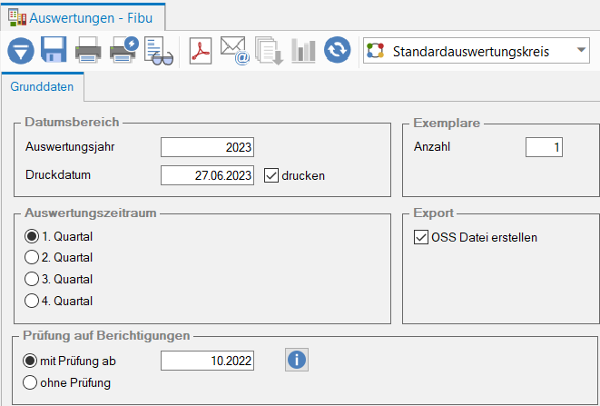
Task: Open info button next to 10.2022
Action: (297, 360)
